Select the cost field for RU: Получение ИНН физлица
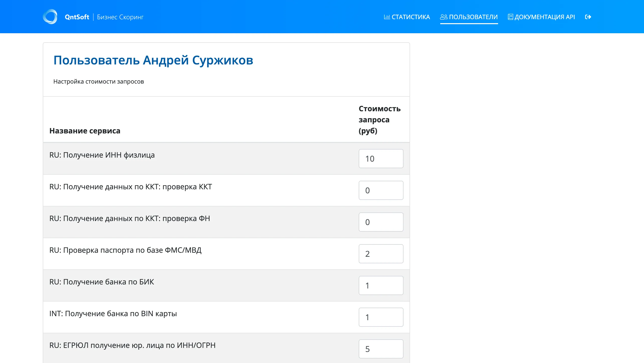 pos(381,158)
